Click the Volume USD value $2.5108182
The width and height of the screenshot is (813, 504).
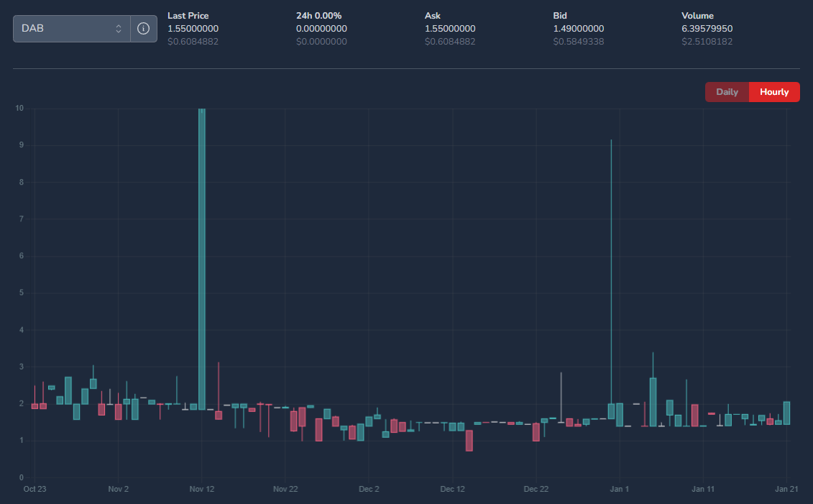[x=707, y=42]
